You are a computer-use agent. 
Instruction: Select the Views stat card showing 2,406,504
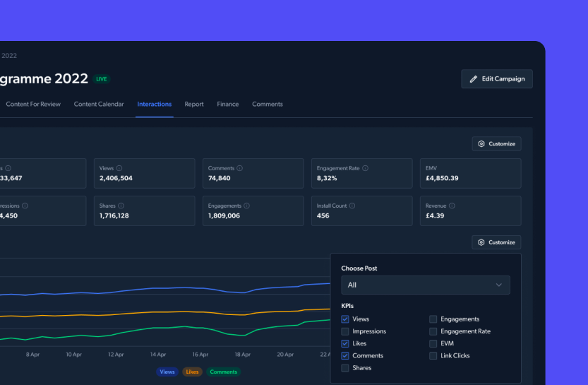[145, 173]
